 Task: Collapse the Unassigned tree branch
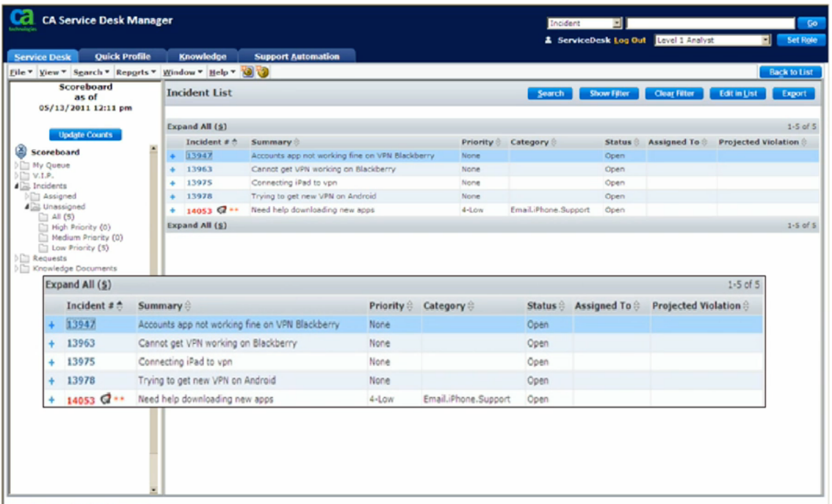[26, 206]
